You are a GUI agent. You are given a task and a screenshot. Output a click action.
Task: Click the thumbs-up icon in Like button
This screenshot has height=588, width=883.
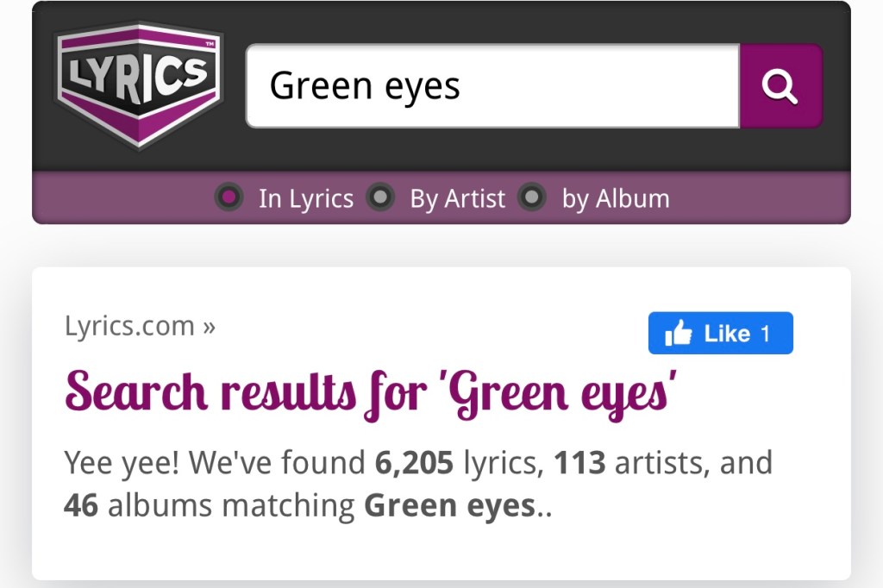coord(679,334)
